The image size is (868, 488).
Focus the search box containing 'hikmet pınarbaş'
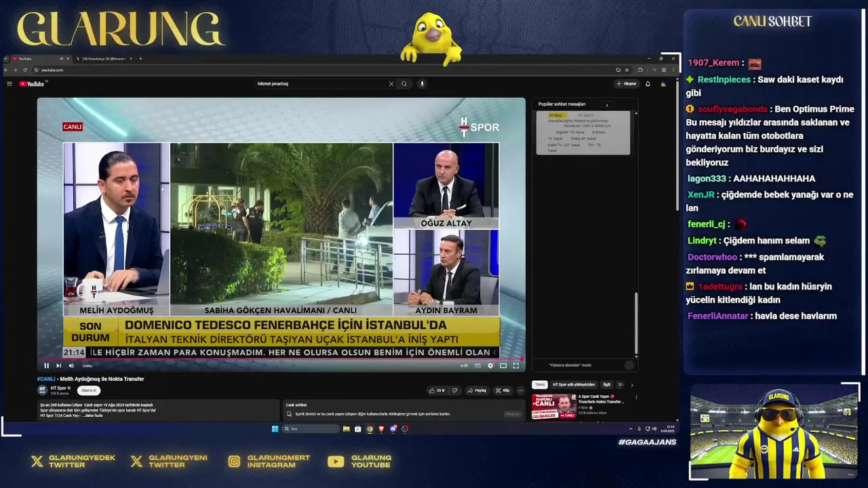click(320, 84)
